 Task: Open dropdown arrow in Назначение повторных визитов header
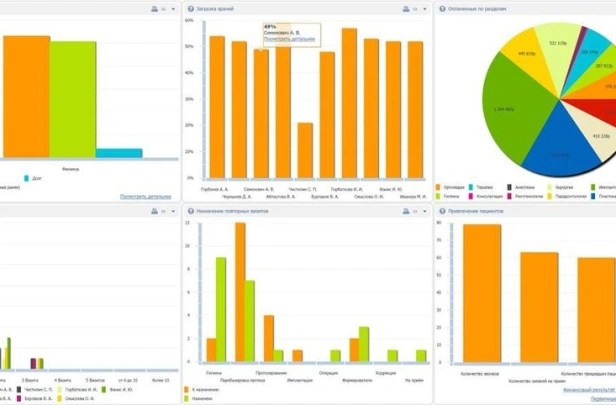(x=424, y=212)
